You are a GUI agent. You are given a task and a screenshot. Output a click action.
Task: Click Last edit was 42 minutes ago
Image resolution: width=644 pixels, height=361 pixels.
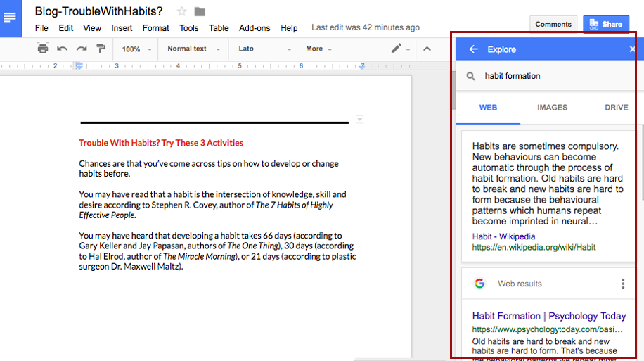(x=366, y=27)
